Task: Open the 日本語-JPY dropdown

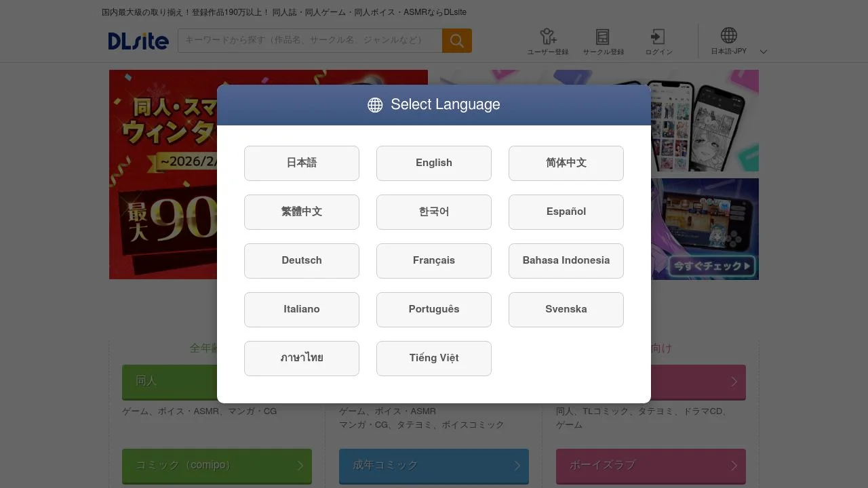Action: coord(763,51)
